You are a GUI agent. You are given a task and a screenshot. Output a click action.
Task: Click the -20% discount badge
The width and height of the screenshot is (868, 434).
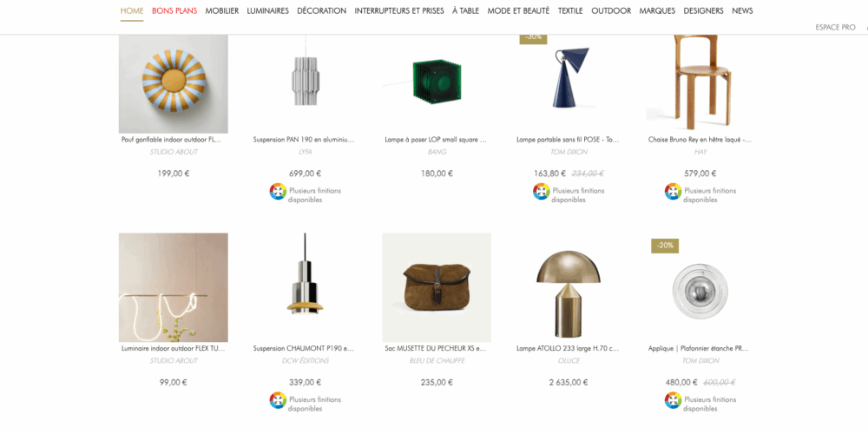pyautogui.click(x=665, y=246)
